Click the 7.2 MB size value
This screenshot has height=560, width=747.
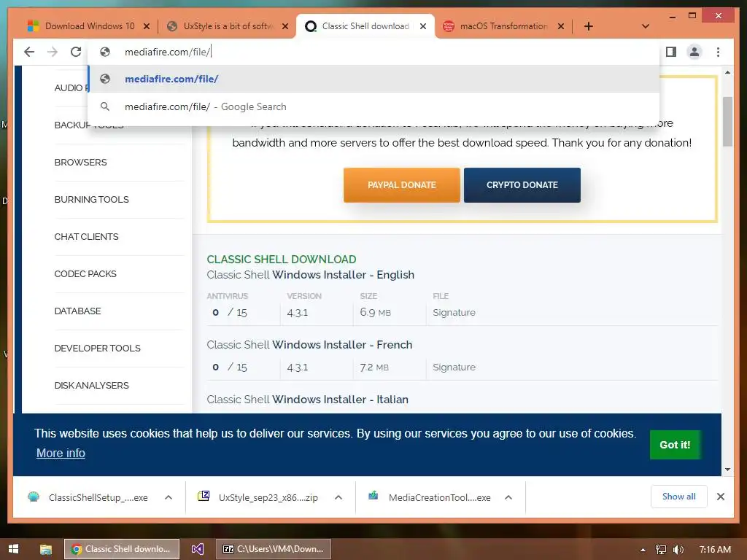[x=374, y=367]
